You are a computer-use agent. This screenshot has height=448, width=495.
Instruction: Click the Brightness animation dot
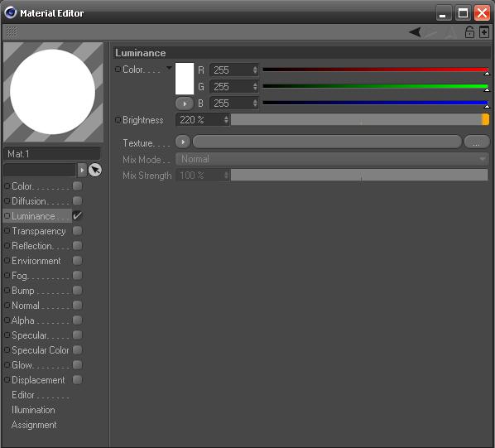[118, 119]
